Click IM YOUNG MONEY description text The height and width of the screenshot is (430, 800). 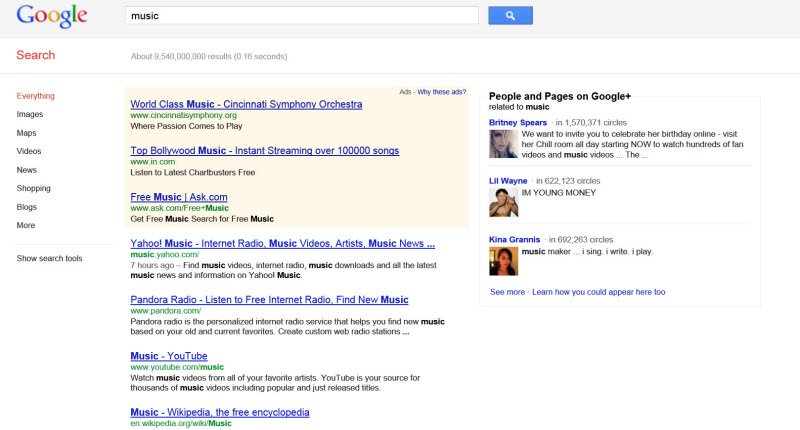point(559,193)
